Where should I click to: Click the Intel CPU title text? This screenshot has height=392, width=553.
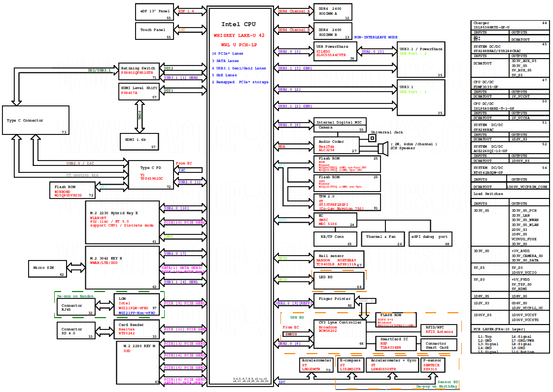point(239,24)
